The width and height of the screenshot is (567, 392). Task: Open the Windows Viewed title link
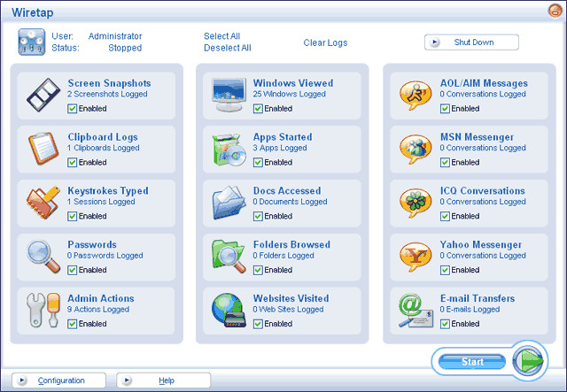(293, 83)
